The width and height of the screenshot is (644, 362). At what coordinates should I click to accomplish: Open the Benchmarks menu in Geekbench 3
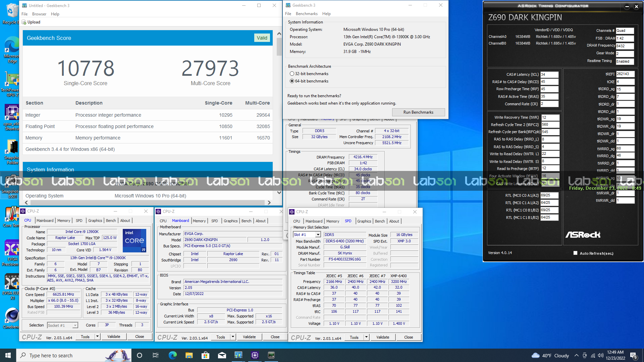pos(307,14)
